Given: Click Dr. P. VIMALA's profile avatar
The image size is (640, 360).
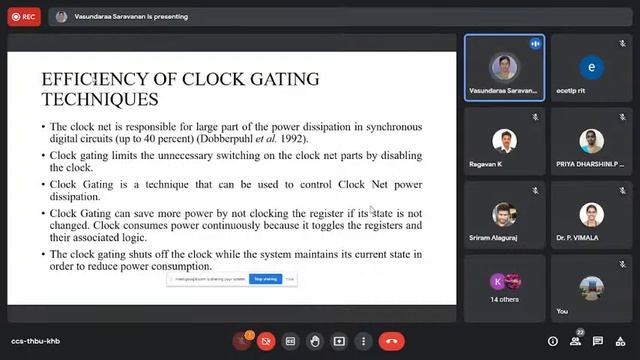Looking at the screenshot, I should coord(591,215).
